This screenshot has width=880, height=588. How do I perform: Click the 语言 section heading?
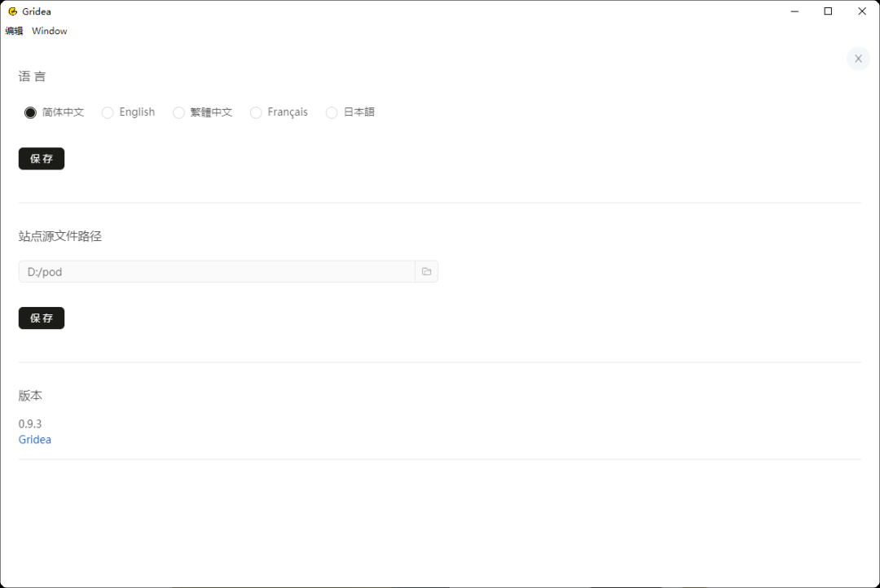[32, 76]
